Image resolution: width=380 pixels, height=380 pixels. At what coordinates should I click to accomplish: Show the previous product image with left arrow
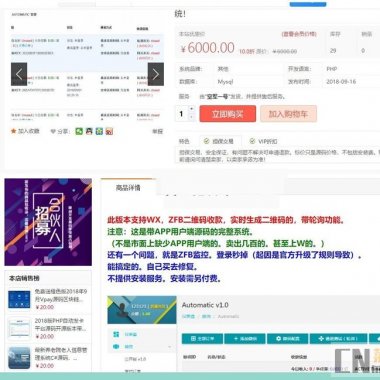pos(19,74)
